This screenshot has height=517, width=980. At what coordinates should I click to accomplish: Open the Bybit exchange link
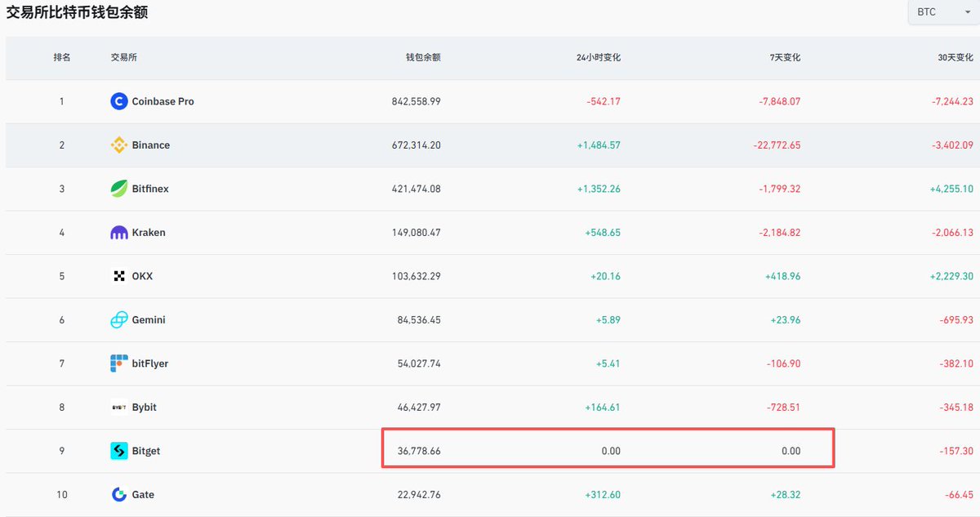coord(145,408)
